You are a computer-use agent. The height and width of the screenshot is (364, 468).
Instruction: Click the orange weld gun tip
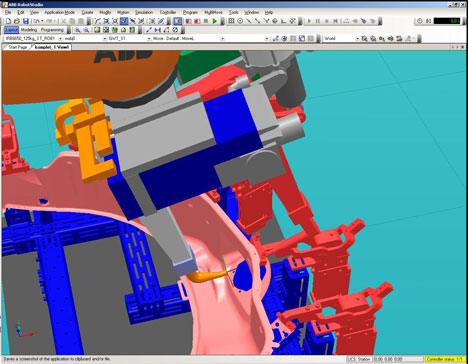pos(207,276)
